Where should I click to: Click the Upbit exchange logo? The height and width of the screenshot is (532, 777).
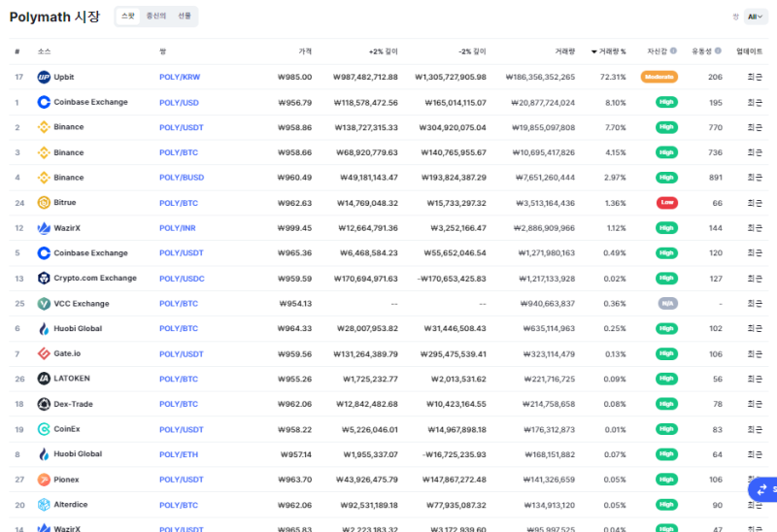pyautogui.click(x=44, y=77)
